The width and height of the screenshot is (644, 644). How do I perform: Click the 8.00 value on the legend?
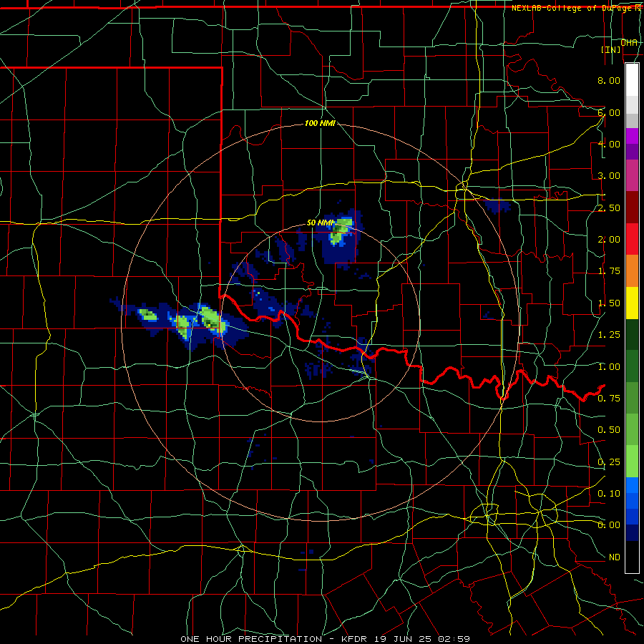609,80
